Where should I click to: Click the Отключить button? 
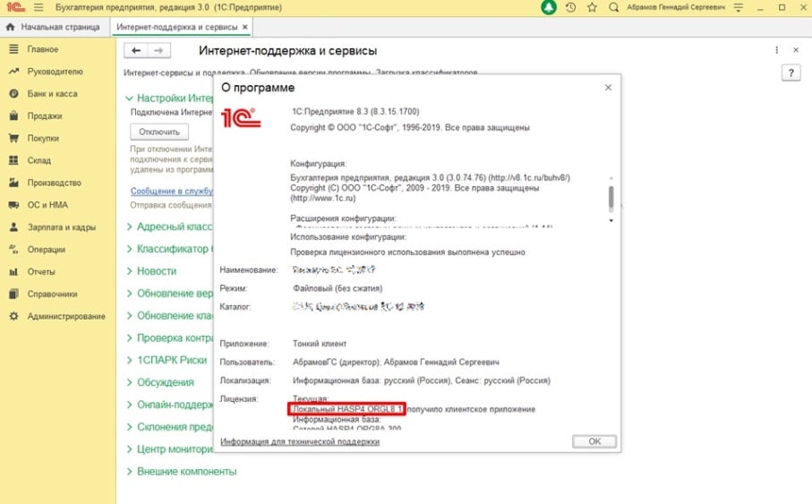[159, 132]
